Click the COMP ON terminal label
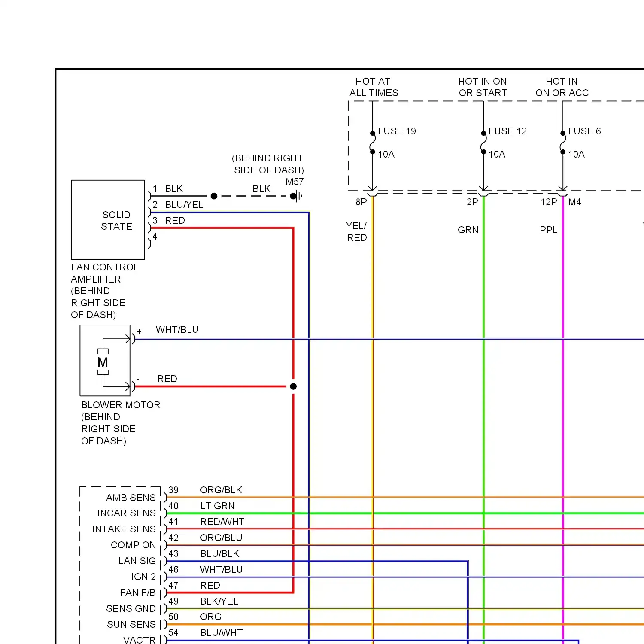 click(x=134, y=545)
